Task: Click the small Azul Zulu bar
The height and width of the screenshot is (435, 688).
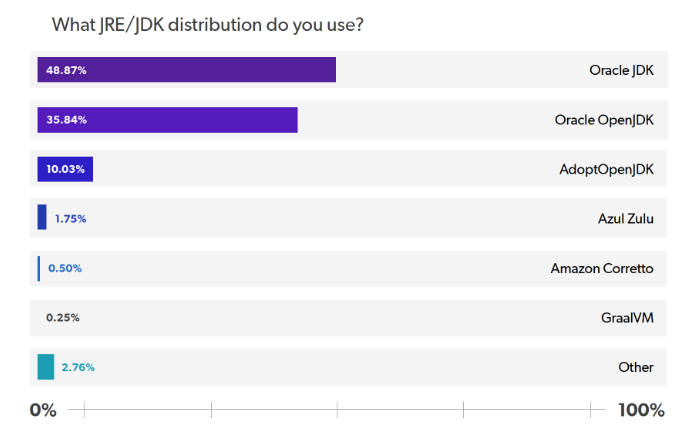Action: 42,218
